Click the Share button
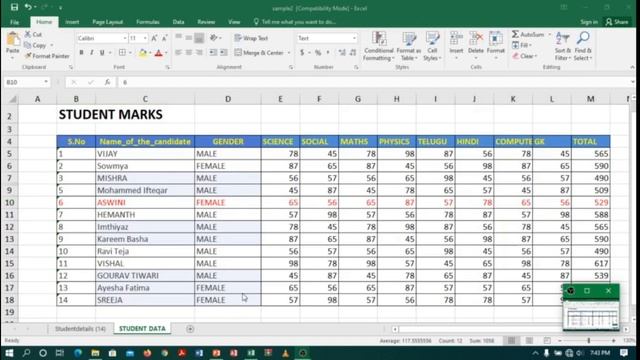The height and width of the screenshot is (360, 640). pos(617,22)
